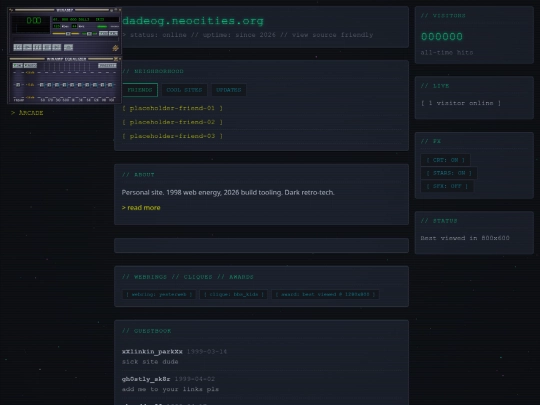Pause the Winamp player
The width and height of the screenshot is (540, 405).
pyautogui.click(x=37, y=48)
